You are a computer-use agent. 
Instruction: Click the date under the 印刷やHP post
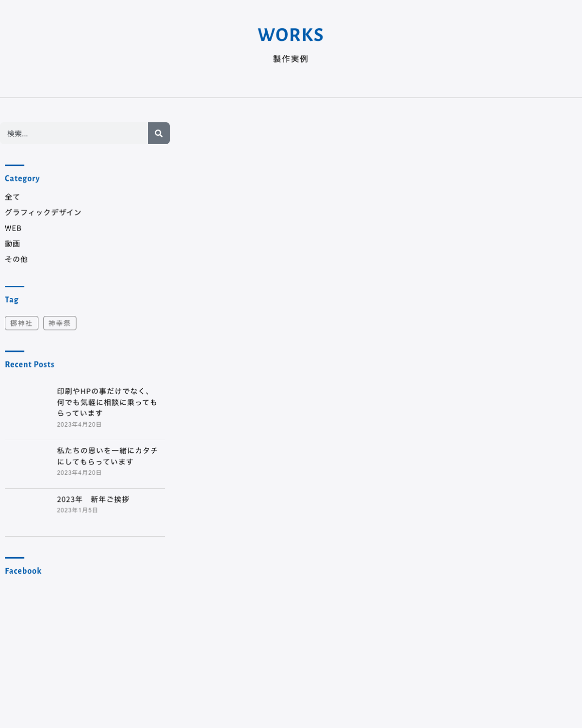(79, 425)
